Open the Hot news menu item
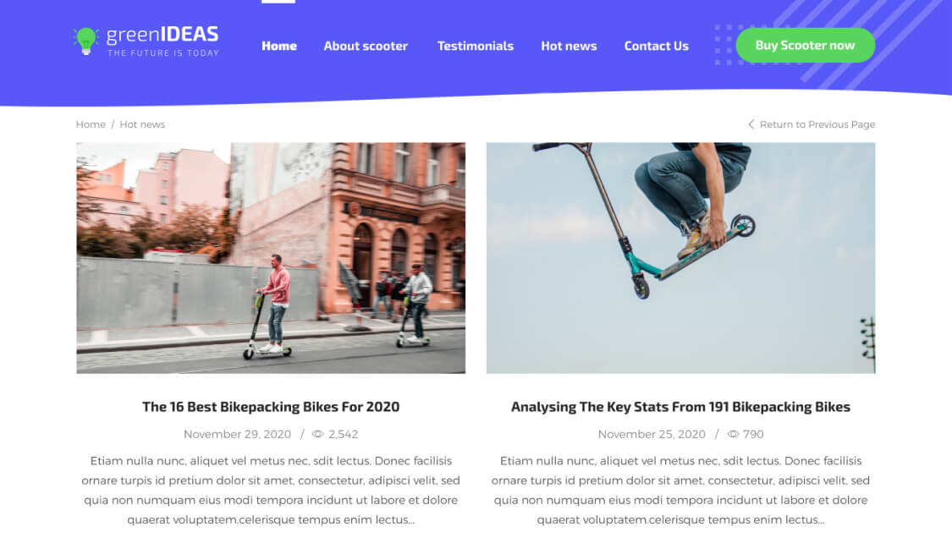The height and width of the screenshot is (560, 952). coord(569,46)
